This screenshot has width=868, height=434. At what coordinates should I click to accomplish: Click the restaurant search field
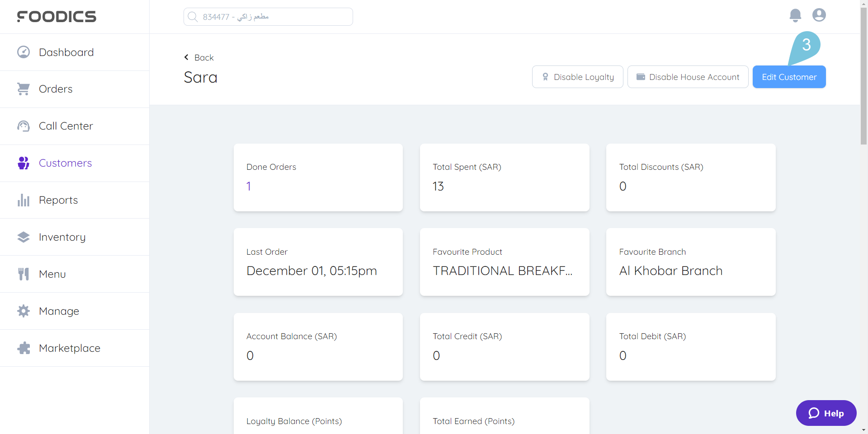tap(268, 17)
